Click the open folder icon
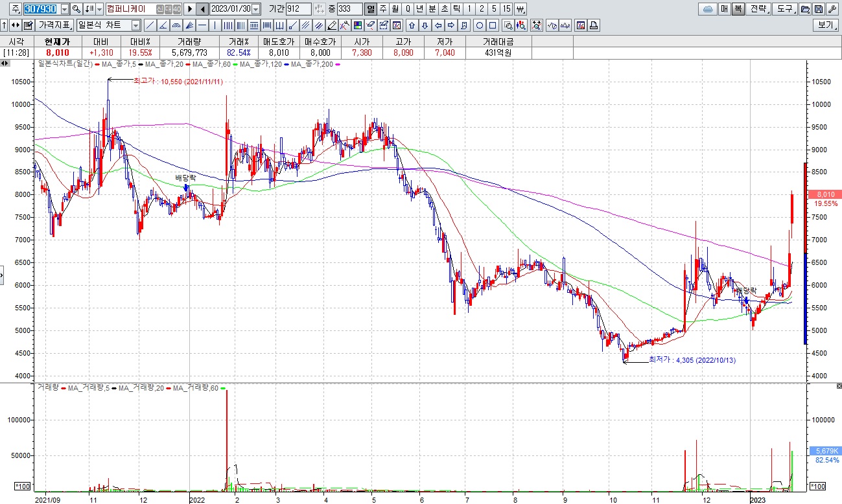The width and height of the screenshot is (842, 504). pos(805,9)
